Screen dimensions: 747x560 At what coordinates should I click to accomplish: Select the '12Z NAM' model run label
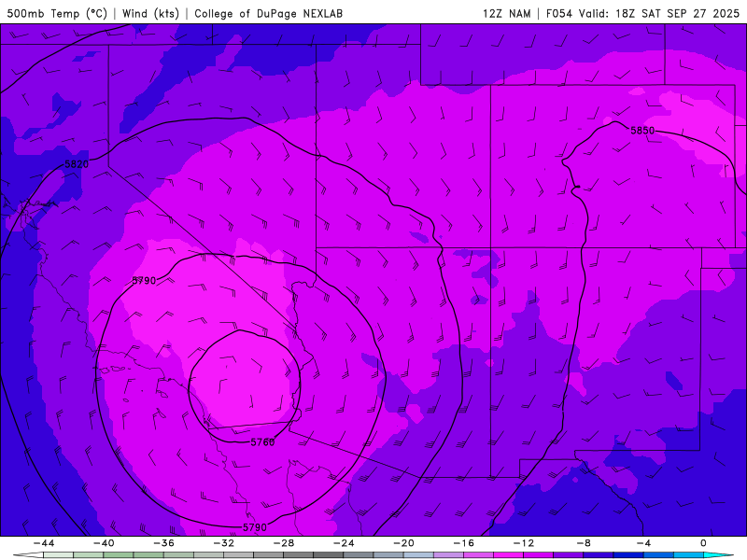pyautogui.click(x=507, y=13)
